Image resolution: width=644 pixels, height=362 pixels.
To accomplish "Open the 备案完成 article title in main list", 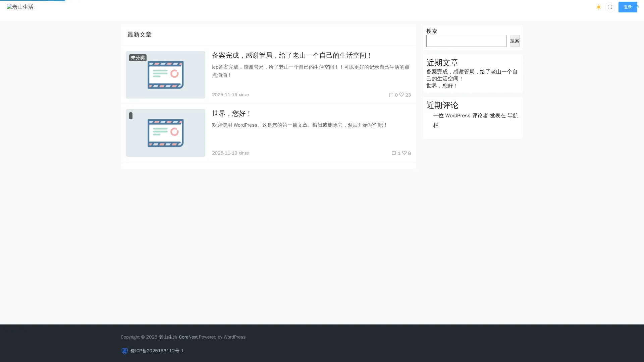I will tap(292, 55).
